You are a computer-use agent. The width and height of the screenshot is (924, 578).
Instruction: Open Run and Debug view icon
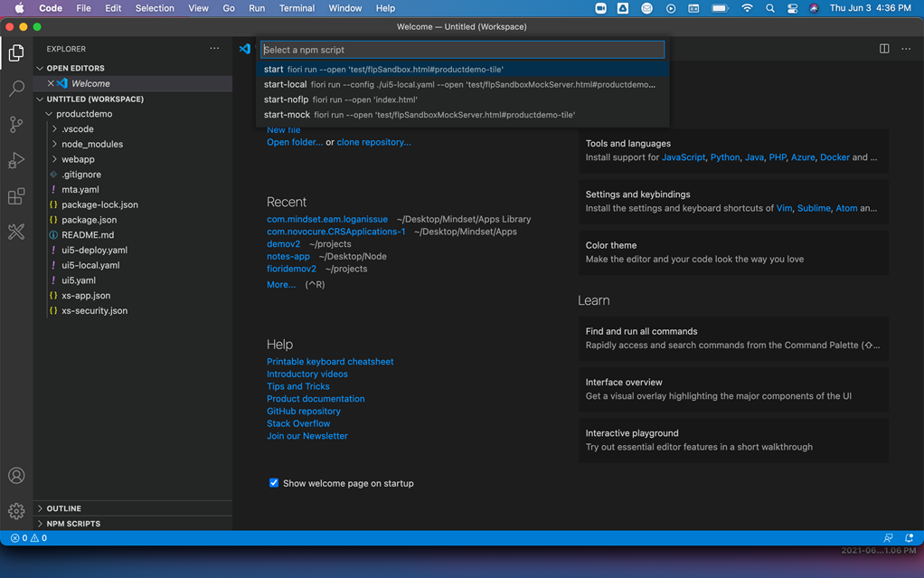pos(16,160)
